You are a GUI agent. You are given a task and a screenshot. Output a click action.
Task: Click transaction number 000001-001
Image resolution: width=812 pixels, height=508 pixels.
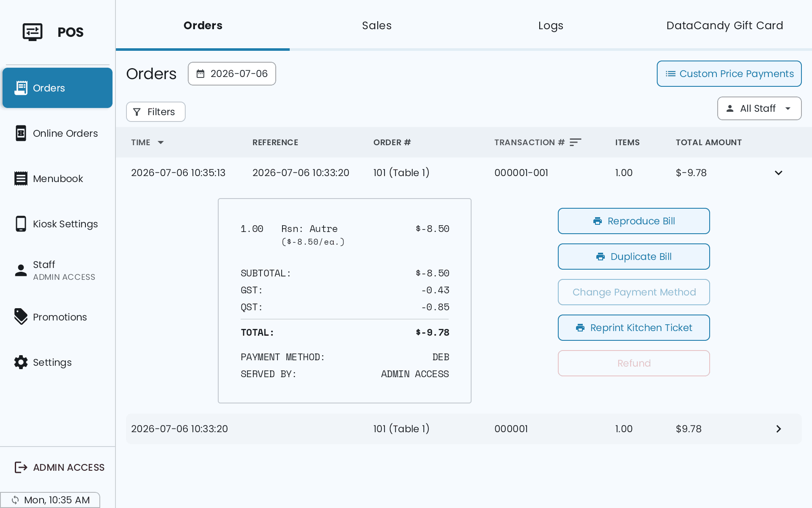tap(521, 173)
